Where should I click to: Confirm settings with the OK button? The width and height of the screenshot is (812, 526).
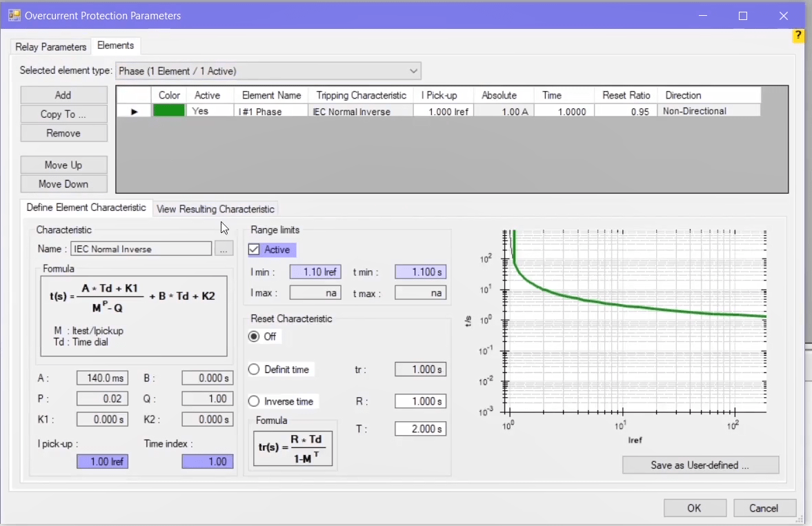coord(694,508)
